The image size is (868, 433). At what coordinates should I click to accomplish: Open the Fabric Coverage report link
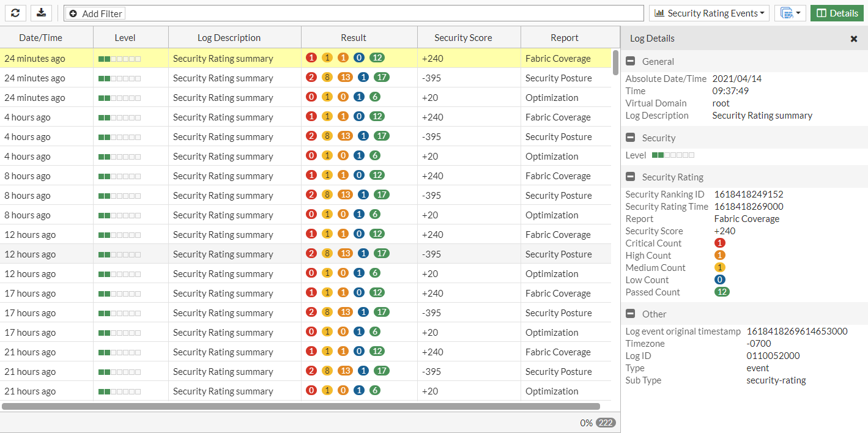point(746,218)
